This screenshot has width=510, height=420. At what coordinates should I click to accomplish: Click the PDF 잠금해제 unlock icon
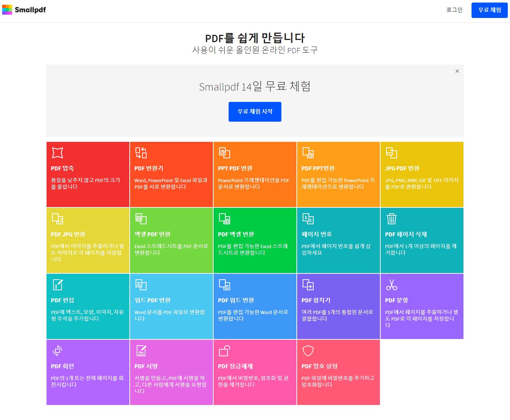tap(225, 351)
